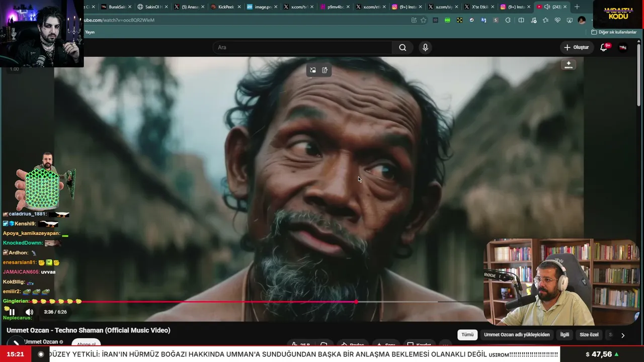Close the 'image.png' tab

coord(275,7)
